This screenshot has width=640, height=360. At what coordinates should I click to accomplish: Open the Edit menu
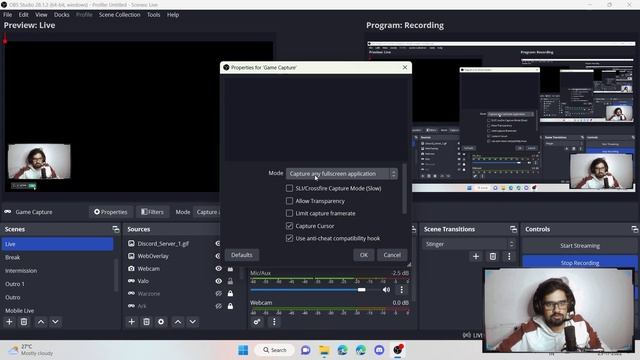23,15
